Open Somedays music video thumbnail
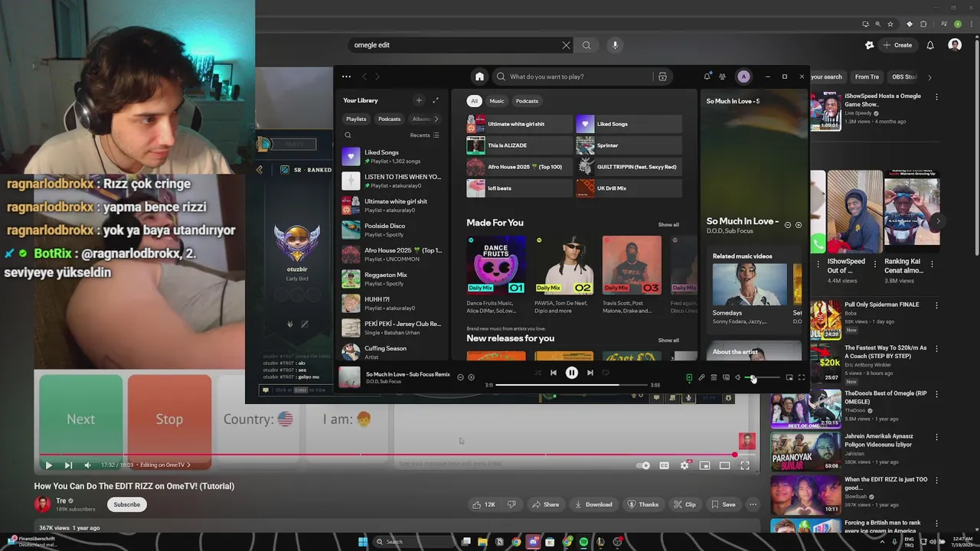980x551 pixels. coord(750,284)
